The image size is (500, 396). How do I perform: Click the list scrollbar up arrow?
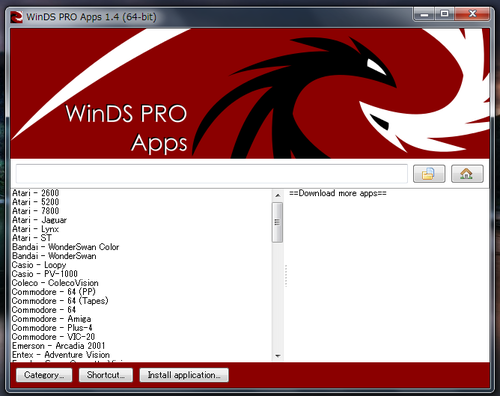point(277,195)
